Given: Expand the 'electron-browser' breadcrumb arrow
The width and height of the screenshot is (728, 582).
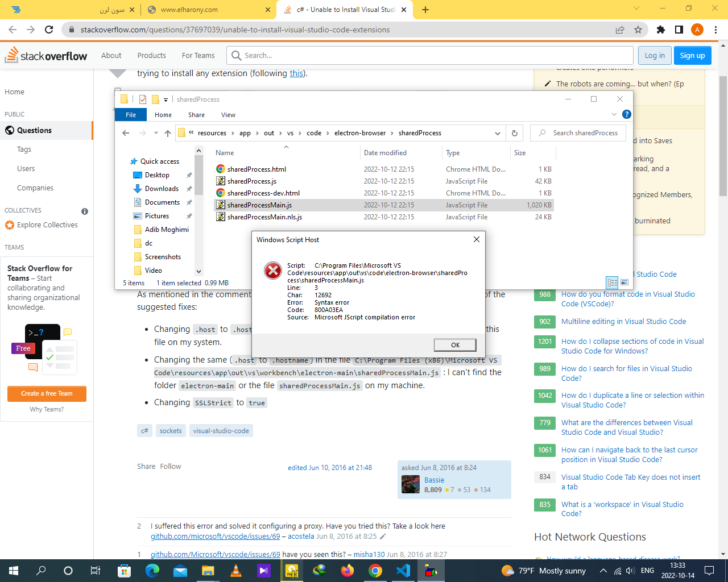Looking at the screenshot, I should click(392, 133).
